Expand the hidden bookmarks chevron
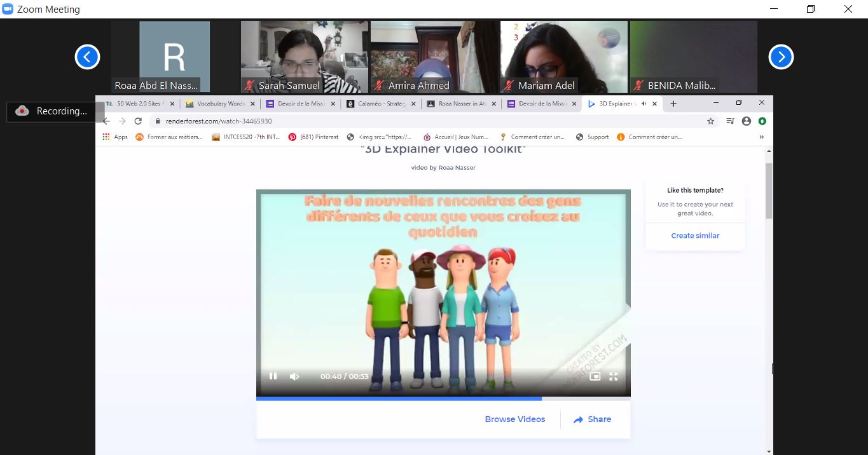Viewport: 868px width, 455px height. pyautogui.click(x=761, y=137)
